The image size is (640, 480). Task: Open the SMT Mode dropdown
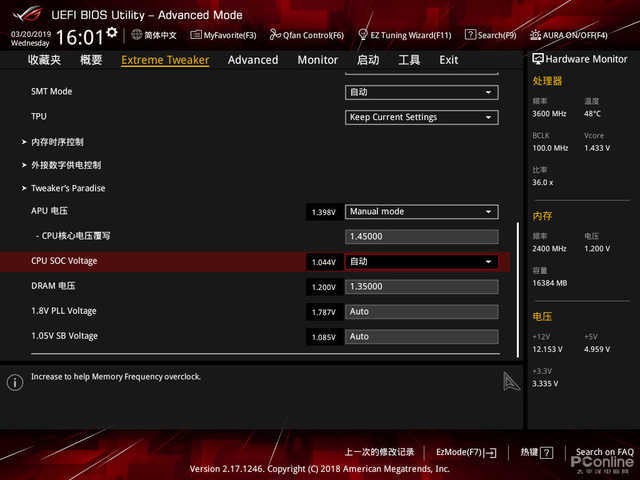422,92
